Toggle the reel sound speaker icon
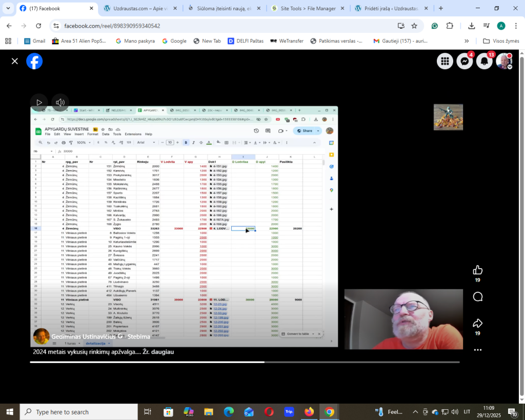 60,103
